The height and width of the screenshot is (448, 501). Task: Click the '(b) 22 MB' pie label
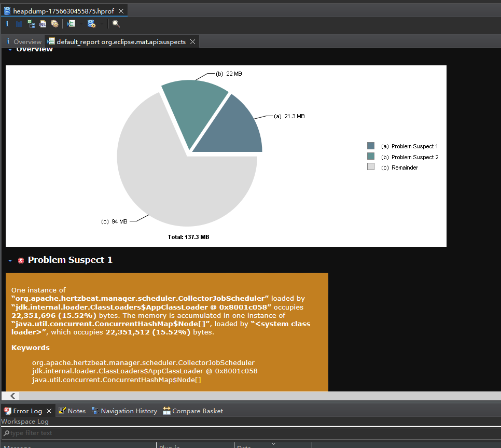pos(229,74)
